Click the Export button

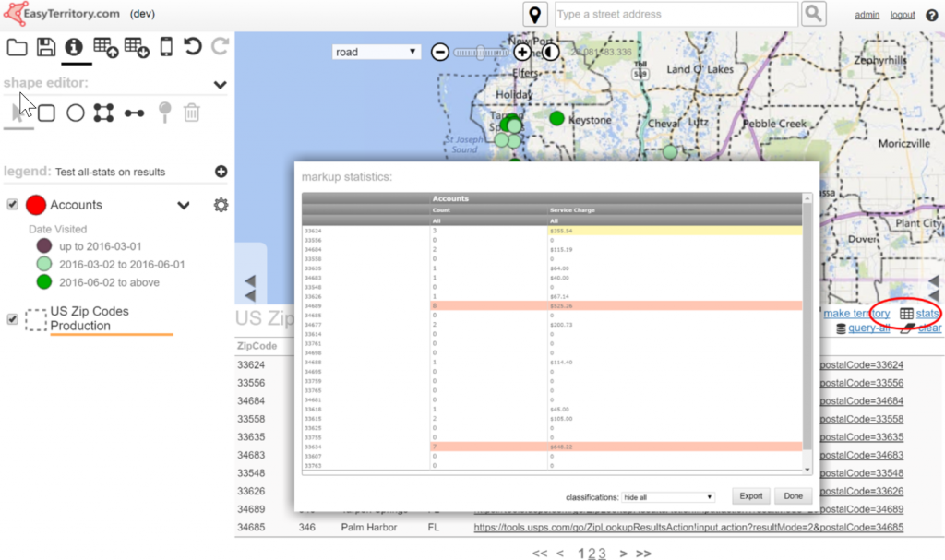pos(751,496)
